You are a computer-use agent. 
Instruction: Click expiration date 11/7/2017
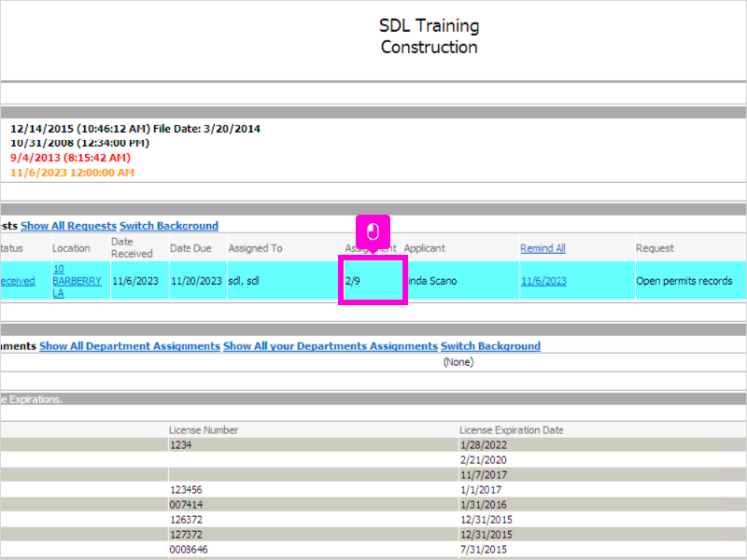pyautogui.click(x=484, y=475)
